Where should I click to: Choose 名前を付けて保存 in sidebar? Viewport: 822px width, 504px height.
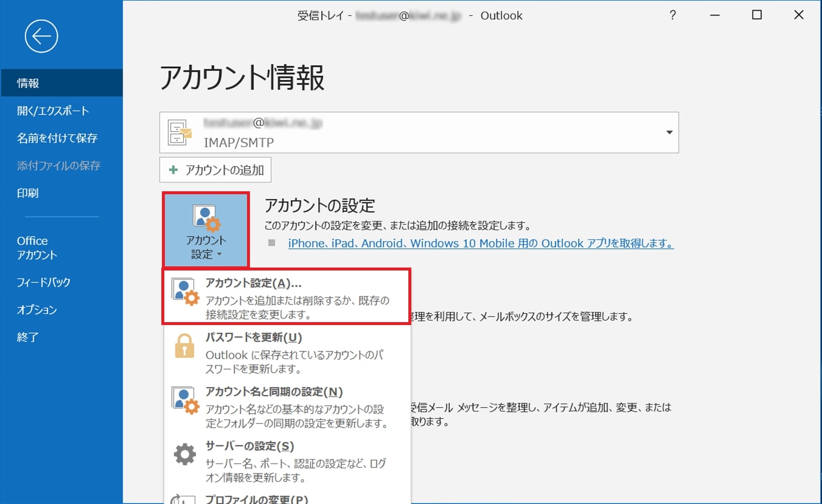[x=61, y=138]
